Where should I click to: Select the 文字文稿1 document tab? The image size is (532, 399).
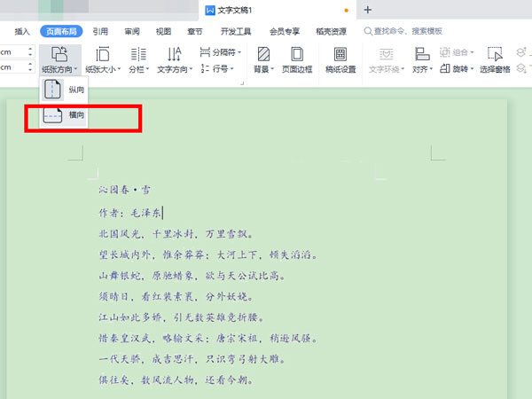tap(278, 11)
